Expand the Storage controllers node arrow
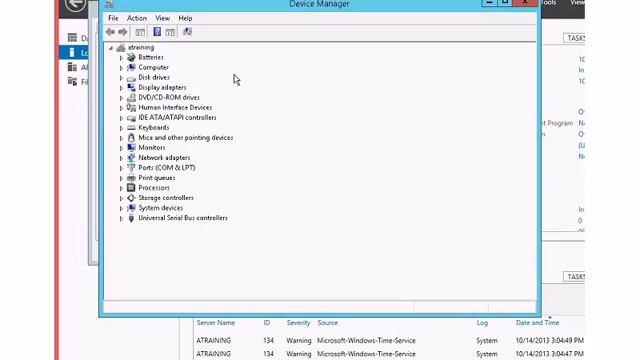 click(121, 198)
